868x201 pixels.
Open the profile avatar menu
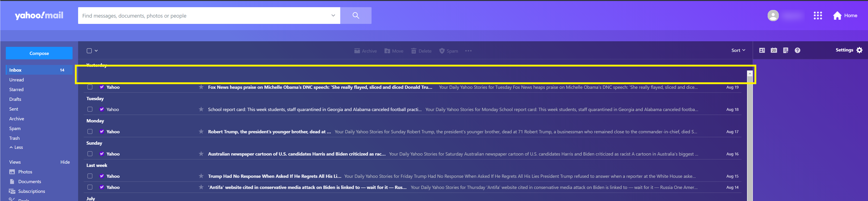[773, 16]
